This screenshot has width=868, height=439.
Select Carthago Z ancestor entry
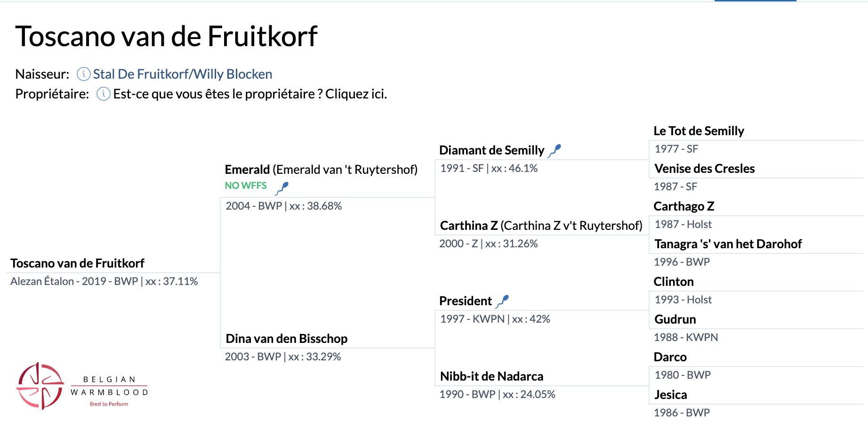pyautogui.click(x=683, y=206)
